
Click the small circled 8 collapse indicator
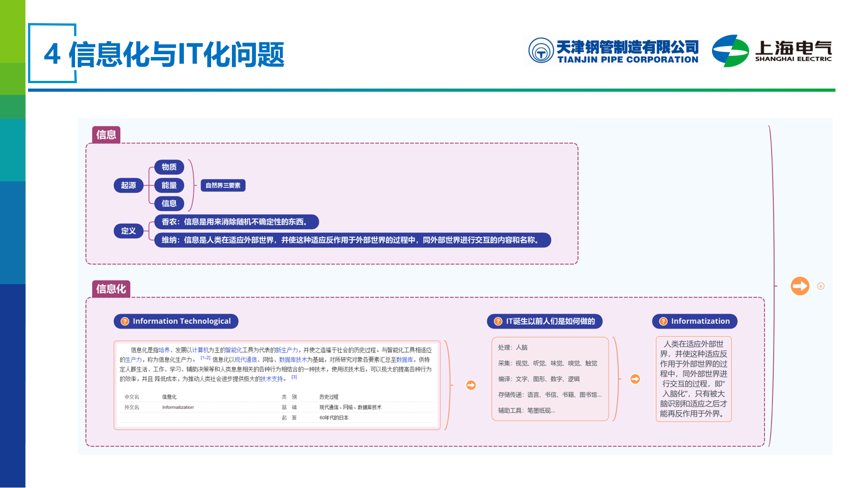coord(821,286)
